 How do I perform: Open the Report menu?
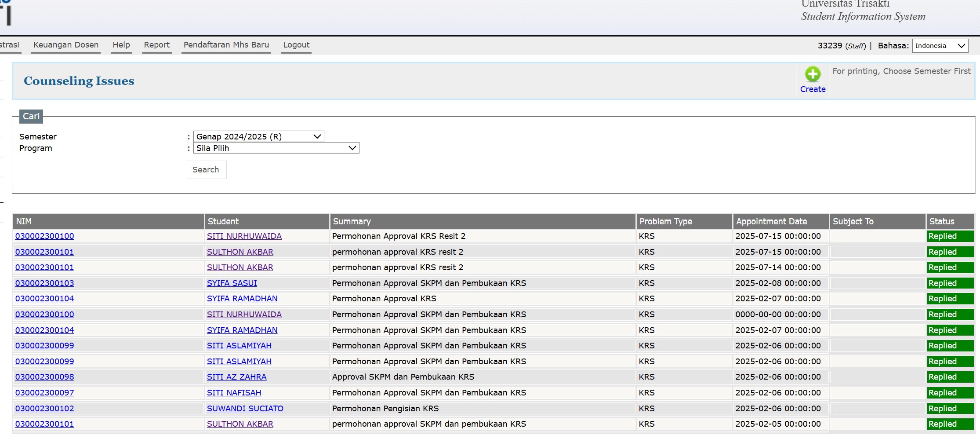(x=157, y=45)
